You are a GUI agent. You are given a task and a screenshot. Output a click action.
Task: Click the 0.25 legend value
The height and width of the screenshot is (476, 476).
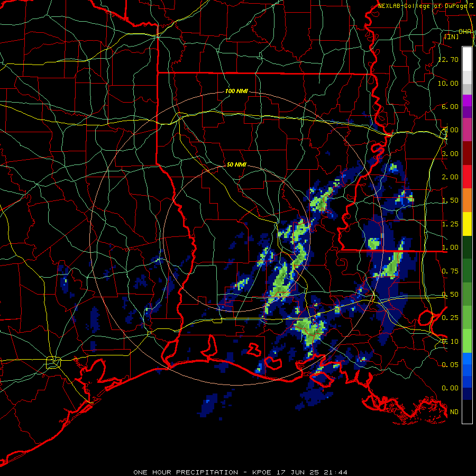pos(450,318)
